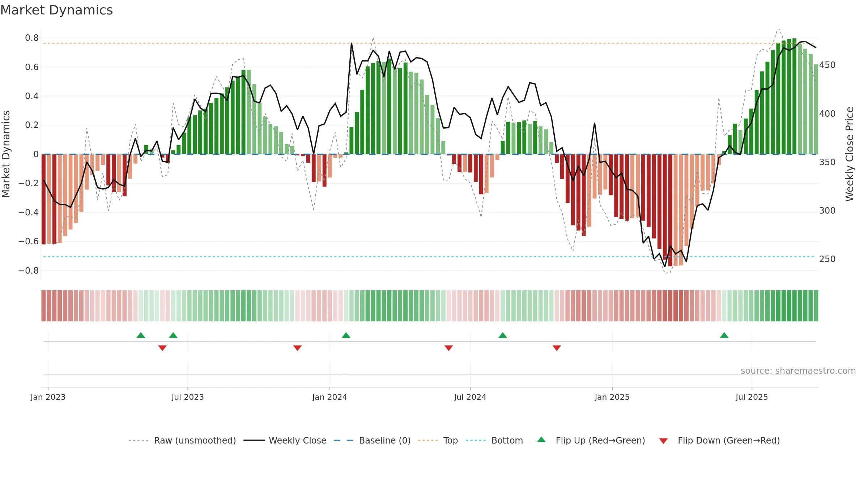Click the Weekly Close price spike in early 2024
The image size is (868, 488).
pyautogui.click(x=352, y=43)
